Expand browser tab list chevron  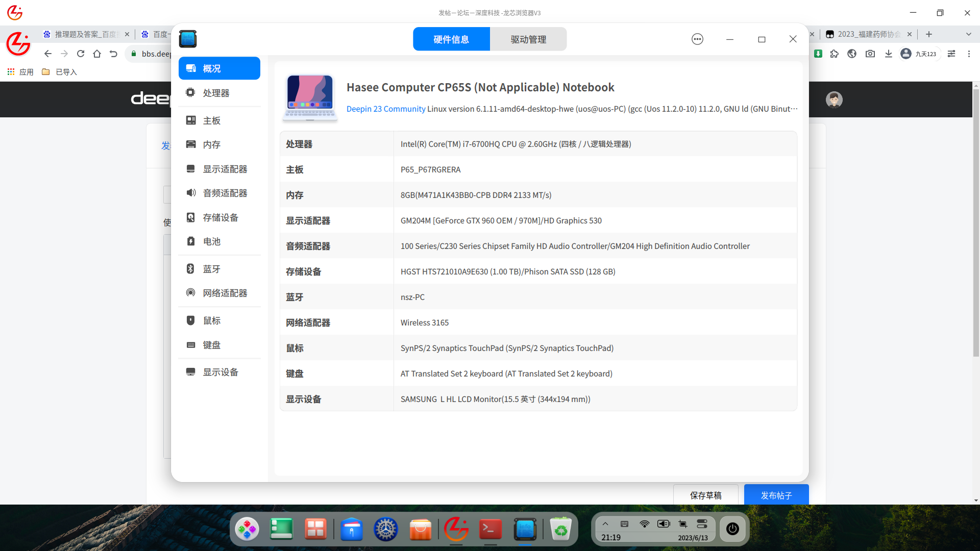tap(968, 34)
